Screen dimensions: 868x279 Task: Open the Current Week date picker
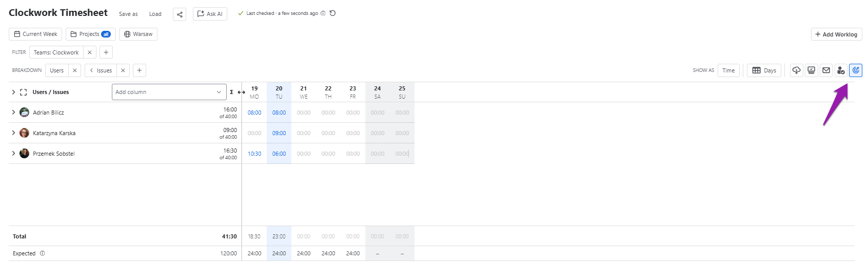click(x=35, y=34)
